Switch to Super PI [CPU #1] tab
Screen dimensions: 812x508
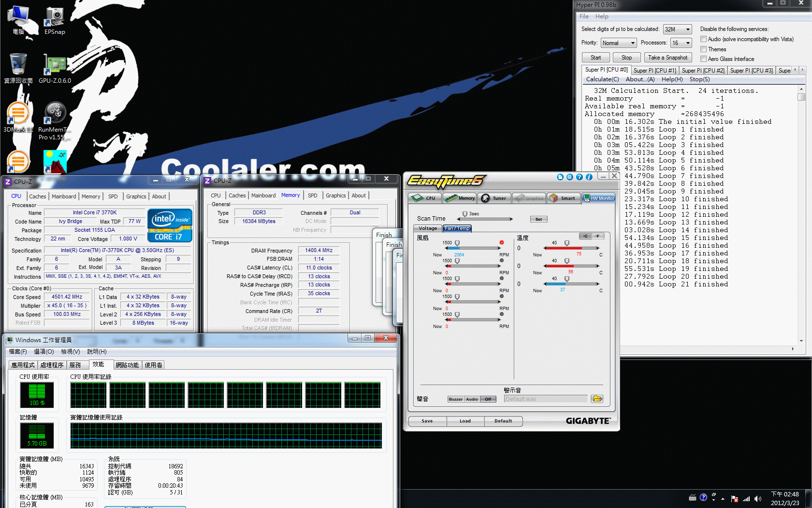coord(654,71)
